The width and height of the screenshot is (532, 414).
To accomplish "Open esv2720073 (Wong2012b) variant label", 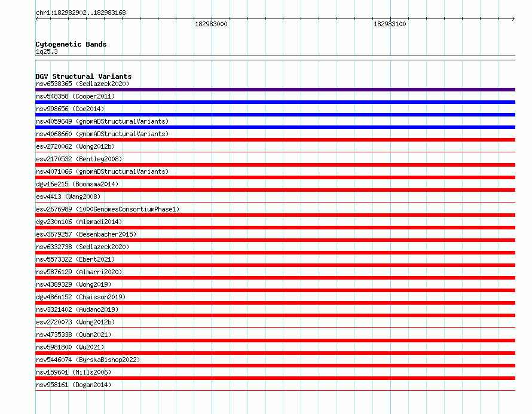I will [x=75, y=322].
